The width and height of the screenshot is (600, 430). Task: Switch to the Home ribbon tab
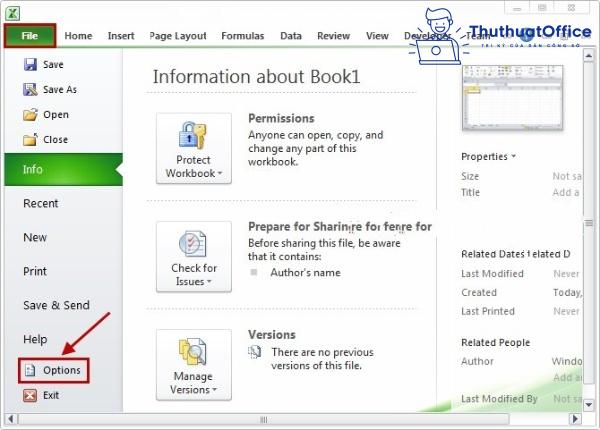78,36
